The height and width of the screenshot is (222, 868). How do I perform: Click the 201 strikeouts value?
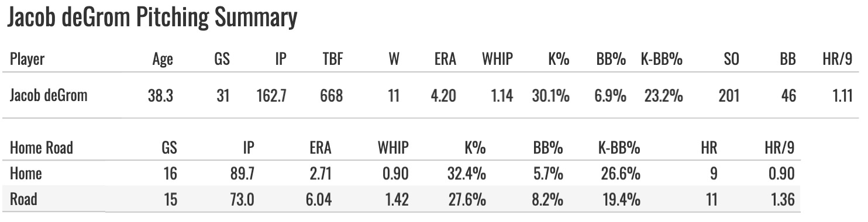pos(729,95)
